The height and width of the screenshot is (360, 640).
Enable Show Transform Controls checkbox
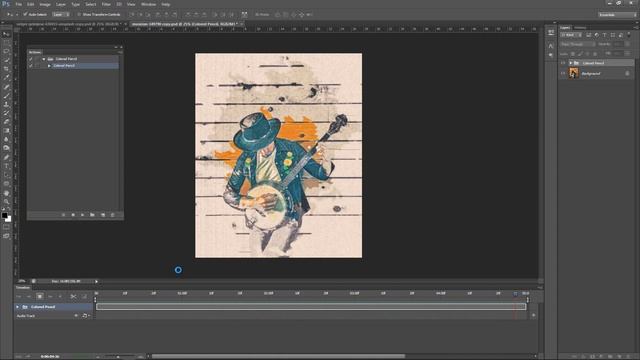click(x=79, y=14)
